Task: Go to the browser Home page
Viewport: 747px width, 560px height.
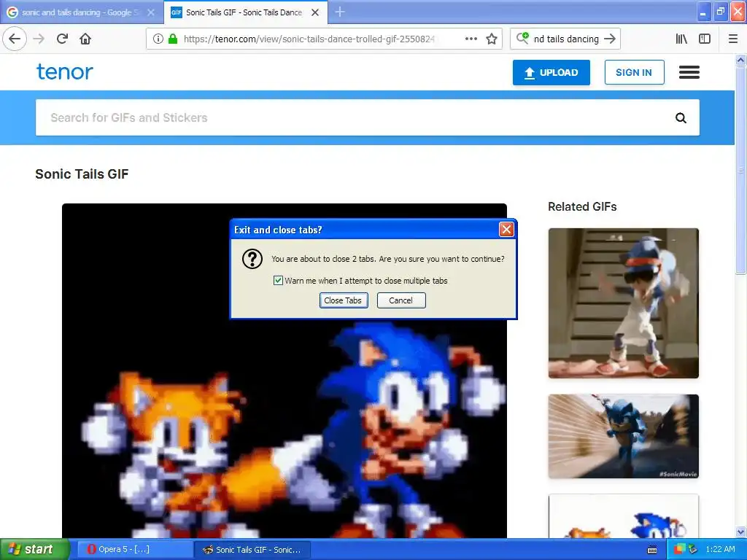Action: 85,39
